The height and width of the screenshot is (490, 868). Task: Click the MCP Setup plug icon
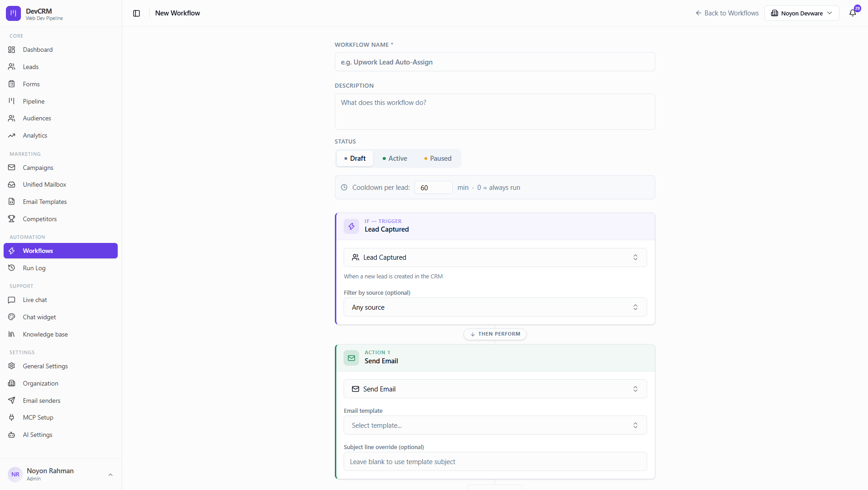(12, 417)
